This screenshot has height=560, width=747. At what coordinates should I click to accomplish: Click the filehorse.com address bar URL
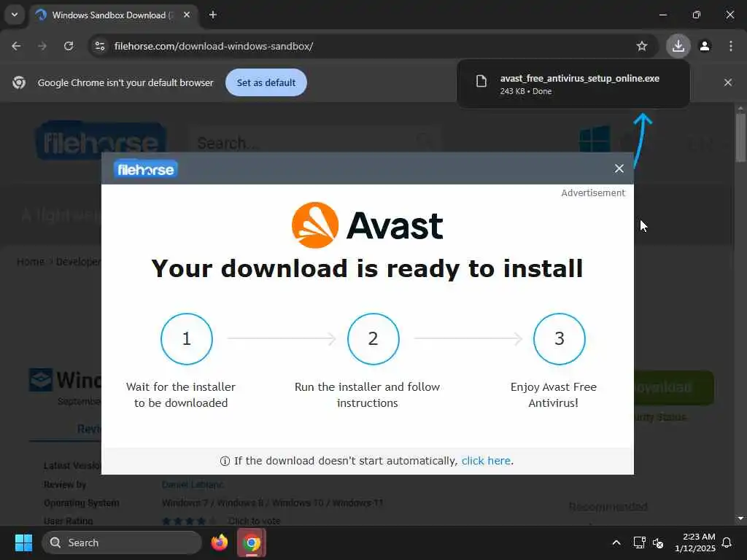coord(214,46)
